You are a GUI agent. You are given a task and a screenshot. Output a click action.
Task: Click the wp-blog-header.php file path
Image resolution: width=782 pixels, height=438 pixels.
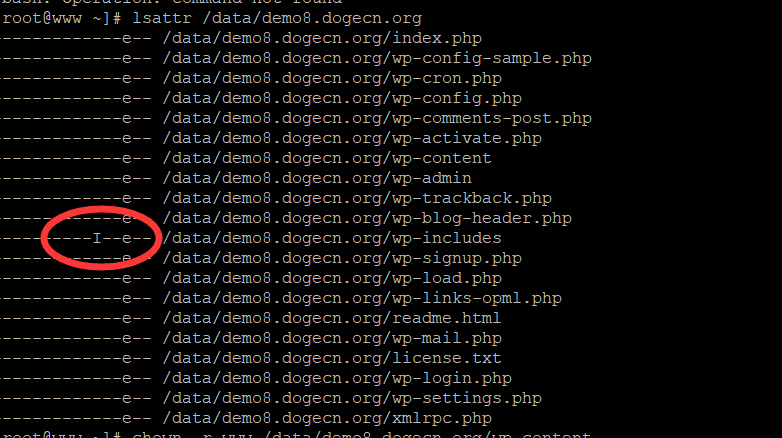point(366,219)
